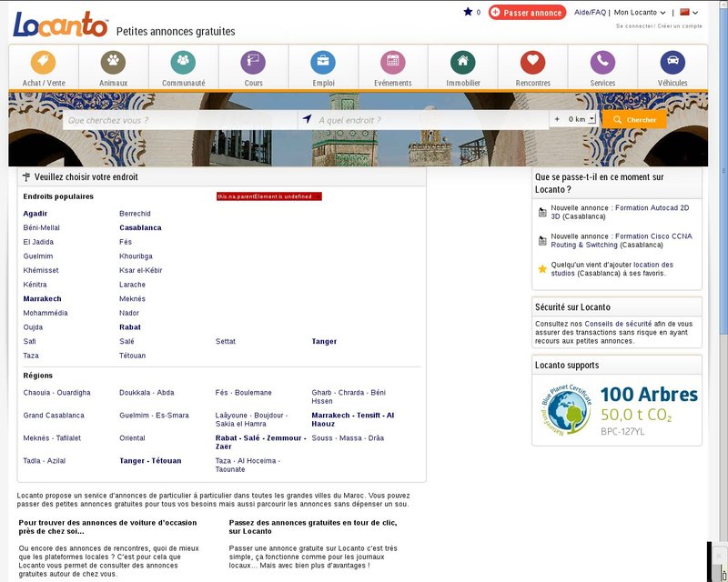Choose the Chaouia - Ouardigha region
Image resolution: width=728 pixels, height=582 pixels.
click(x=56, y=393)
